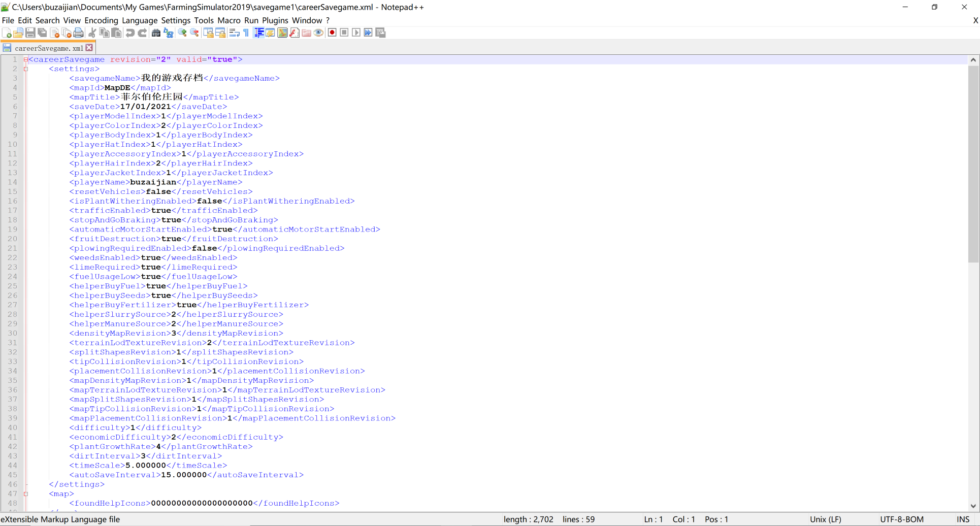Click the vertical scrollbar thumb
980x526 pixels.
tap(973, 163)
